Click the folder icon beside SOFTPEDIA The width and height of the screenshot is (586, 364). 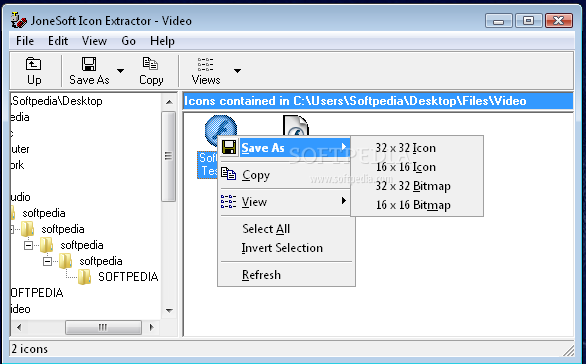coord(84,277)
